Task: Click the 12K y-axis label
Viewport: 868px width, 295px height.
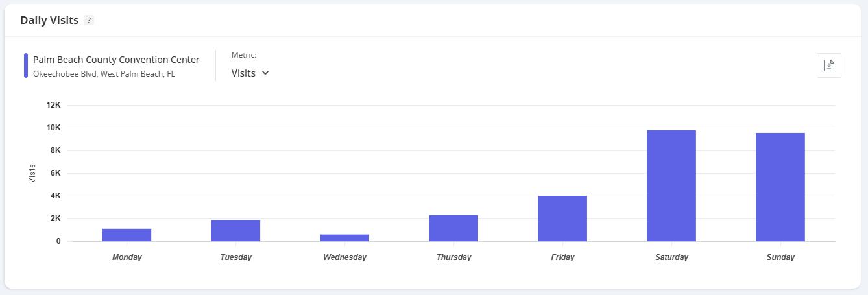Action: click(x=53, y=105)
